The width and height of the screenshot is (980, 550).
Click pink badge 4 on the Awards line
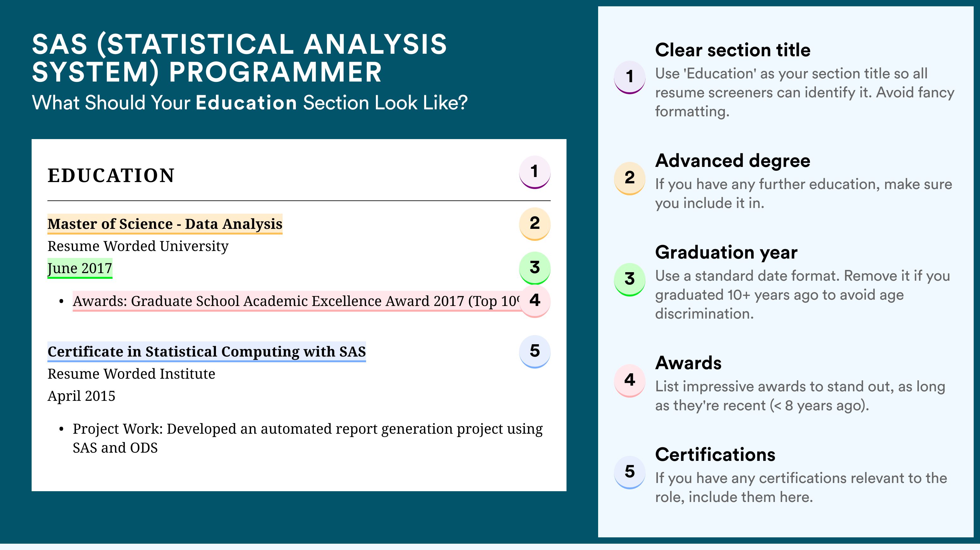[535, 301]
